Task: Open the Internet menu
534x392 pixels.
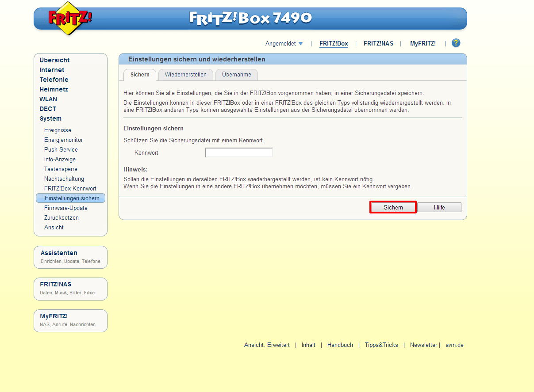Action: [52, 70]
